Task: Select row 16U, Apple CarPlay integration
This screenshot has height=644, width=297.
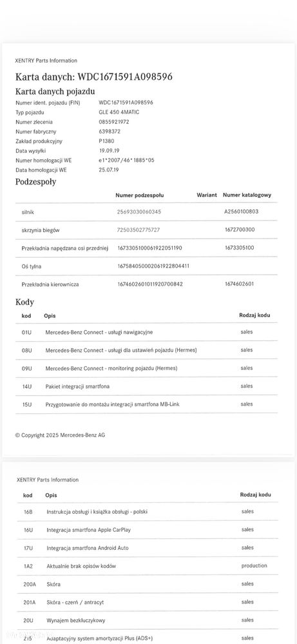Action: tap(148, 530)
